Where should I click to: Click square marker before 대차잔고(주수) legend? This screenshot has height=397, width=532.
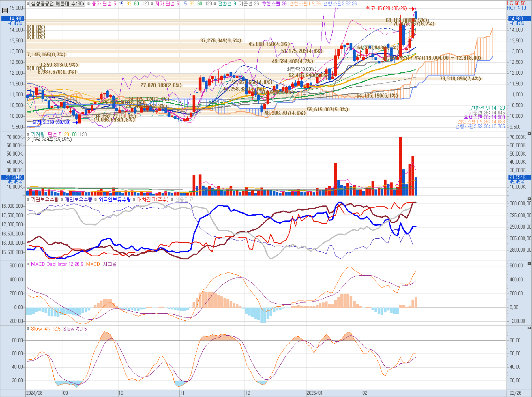134,199
